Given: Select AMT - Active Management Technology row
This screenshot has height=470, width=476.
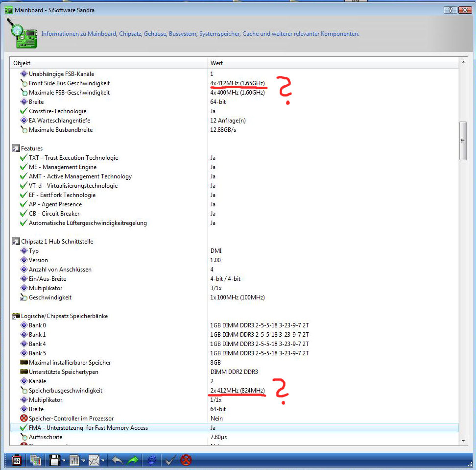Looking at the screenshot, I should [x=235, y=176].
